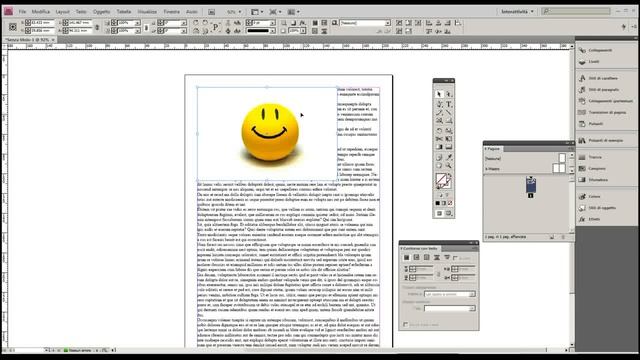Toggle constrain proportions for width and height
The image size is (640, 360).
(x=97, y=27)
